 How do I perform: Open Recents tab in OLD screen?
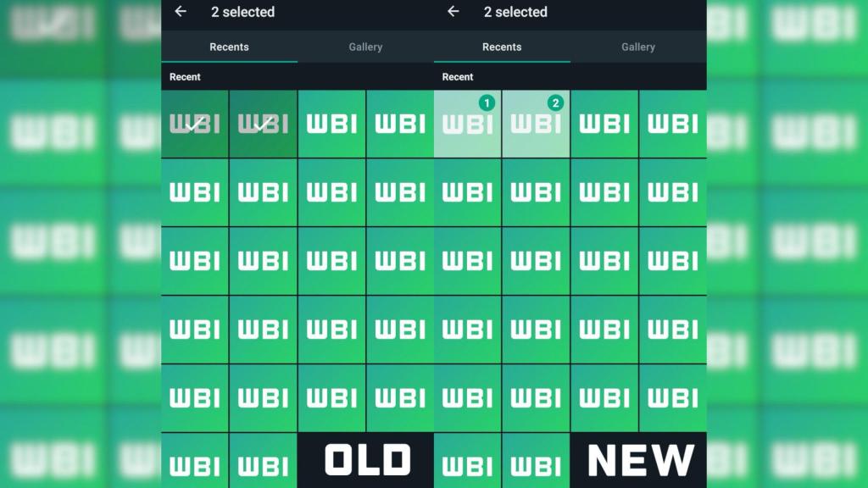(x=229, y=47)
